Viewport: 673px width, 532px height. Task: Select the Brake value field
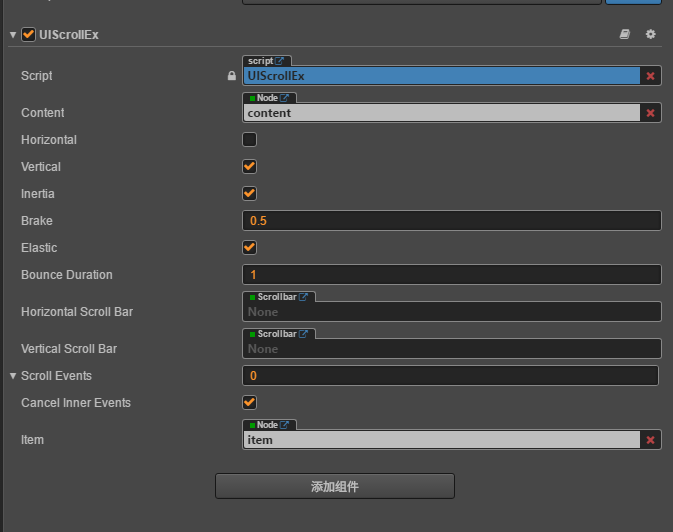click(452, 221)
